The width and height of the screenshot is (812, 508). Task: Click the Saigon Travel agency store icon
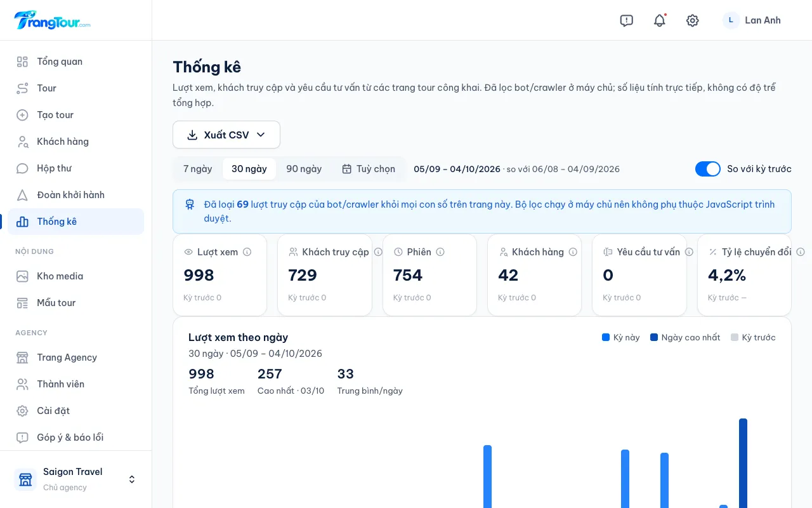click(x=25, y=479)
